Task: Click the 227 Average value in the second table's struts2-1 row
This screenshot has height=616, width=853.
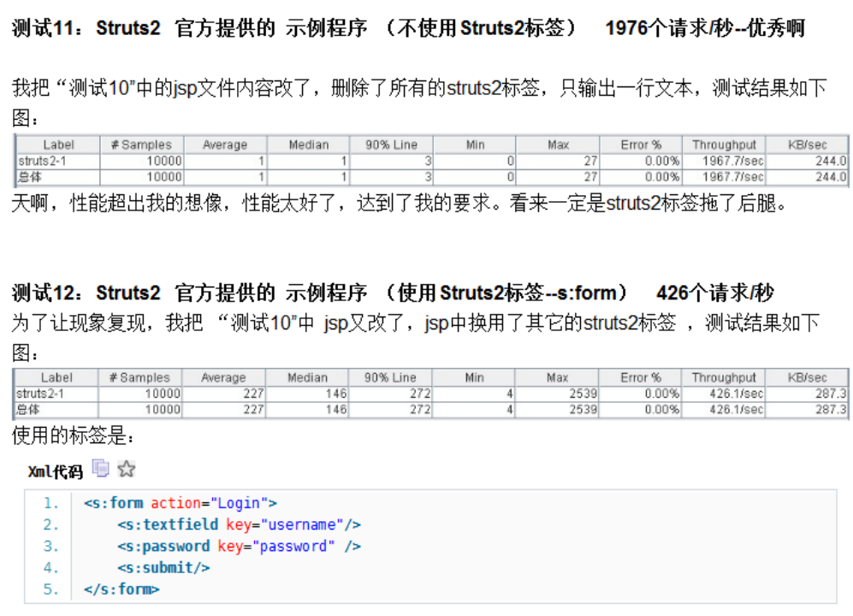Action: coord(253,394)
